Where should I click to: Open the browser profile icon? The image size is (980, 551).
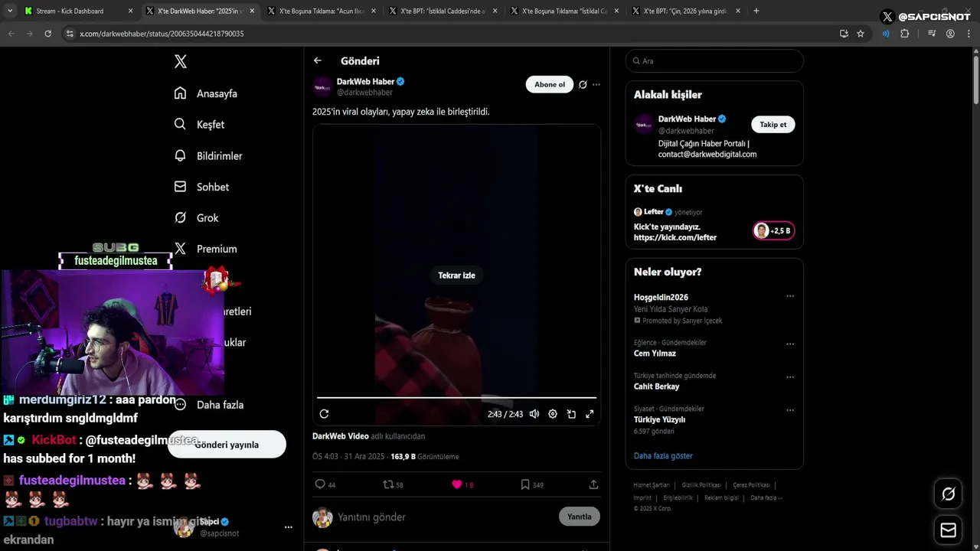point(950,34)
